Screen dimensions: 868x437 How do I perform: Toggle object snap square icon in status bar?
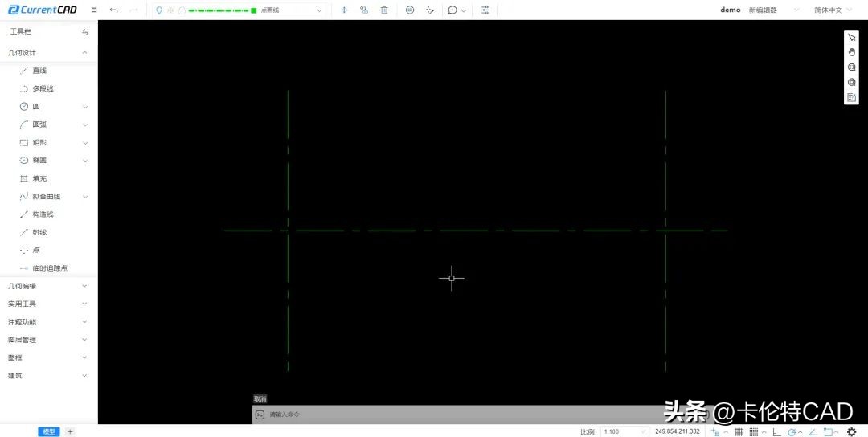click(x=828, y=432)
